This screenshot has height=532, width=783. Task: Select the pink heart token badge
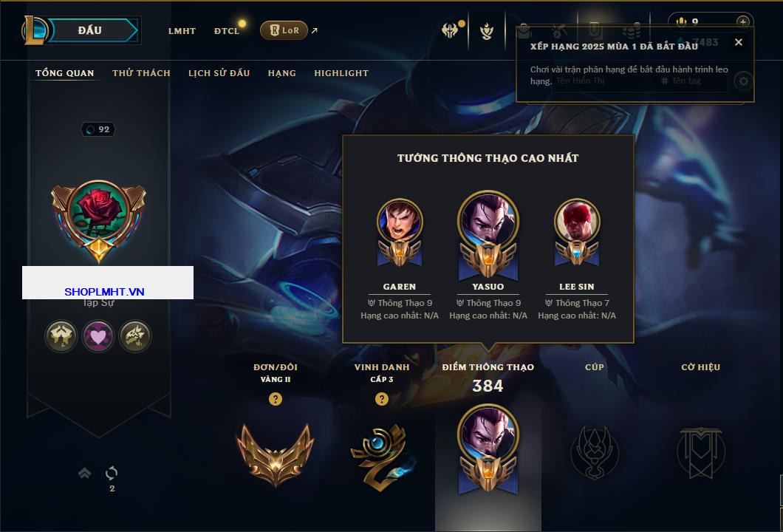coord(98,336)
